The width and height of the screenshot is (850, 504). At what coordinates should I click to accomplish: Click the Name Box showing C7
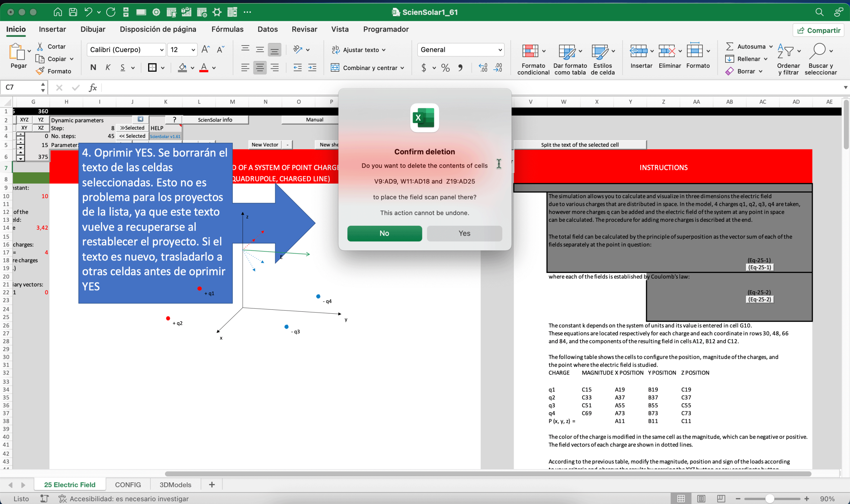pyautogui.click(x=20, y=88)
